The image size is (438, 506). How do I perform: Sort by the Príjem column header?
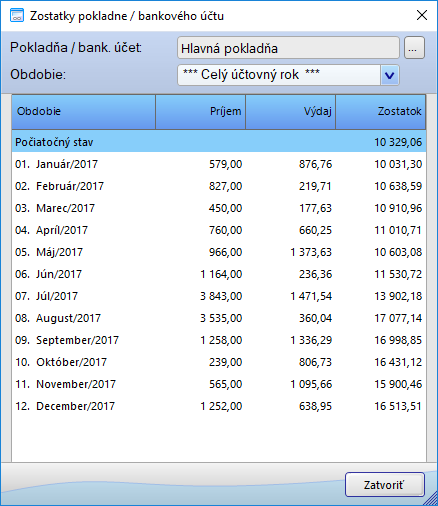pos(201,112)
